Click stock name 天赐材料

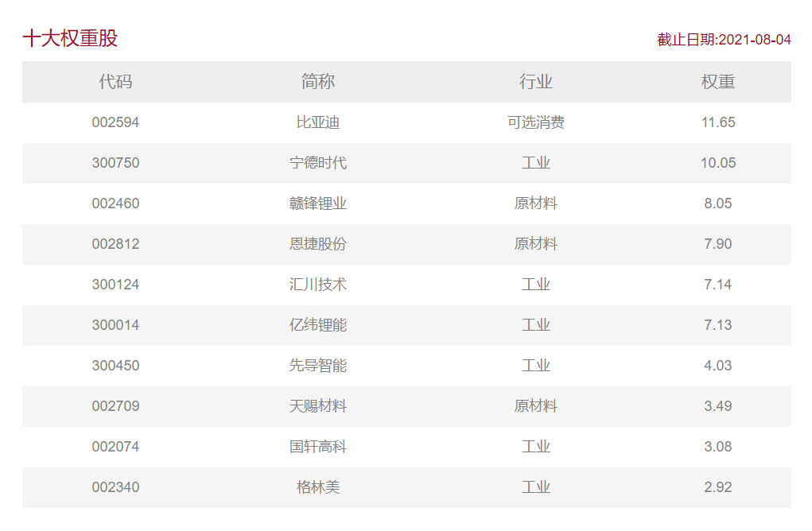click(318, 406)
